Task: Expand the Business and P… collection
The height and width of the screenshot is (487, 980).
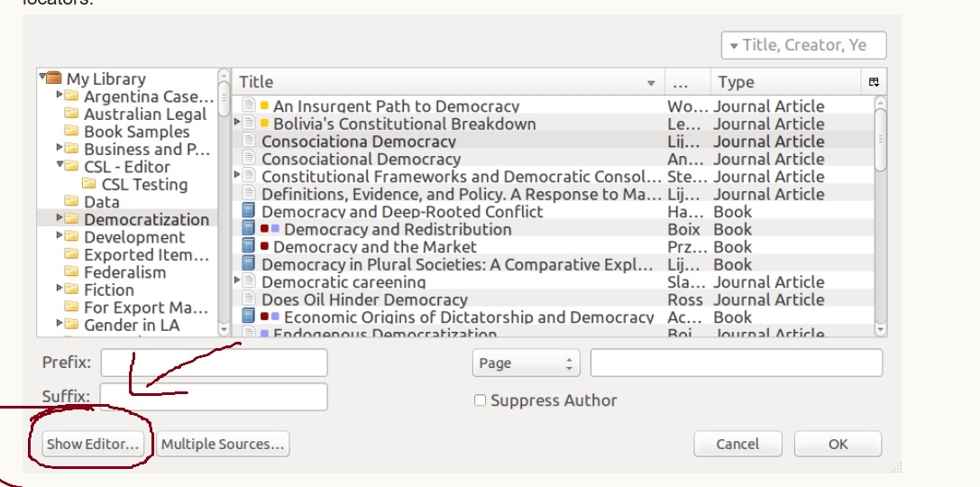Action: [x=60, y=148]
